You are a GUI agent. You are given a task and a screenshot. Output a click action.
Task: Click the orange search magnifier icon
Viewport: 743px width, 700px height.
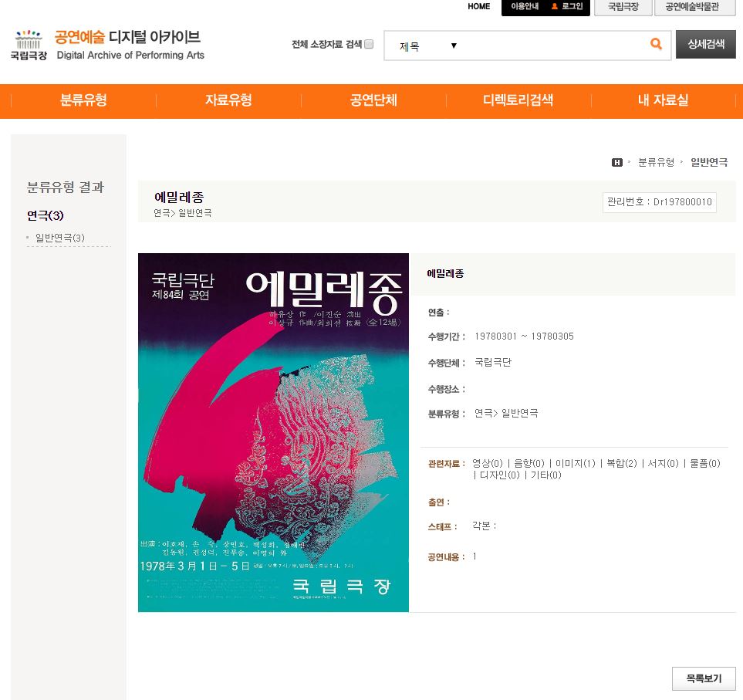[656, 45]
